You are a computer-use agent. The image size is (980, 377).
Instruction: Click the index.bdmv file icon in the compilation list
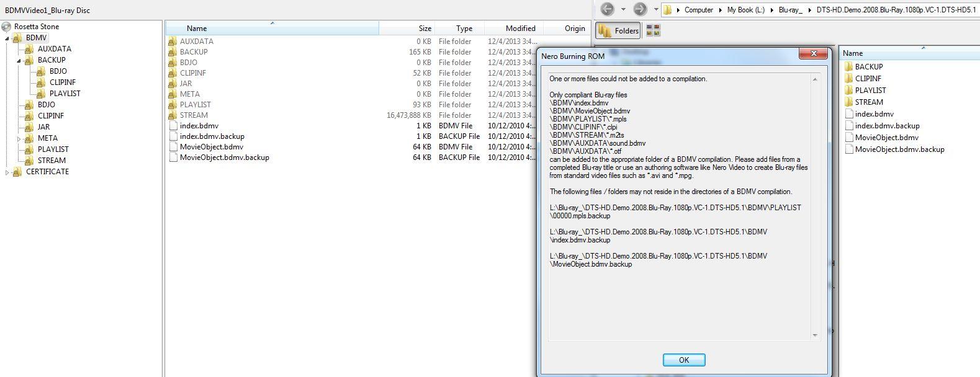173,126
